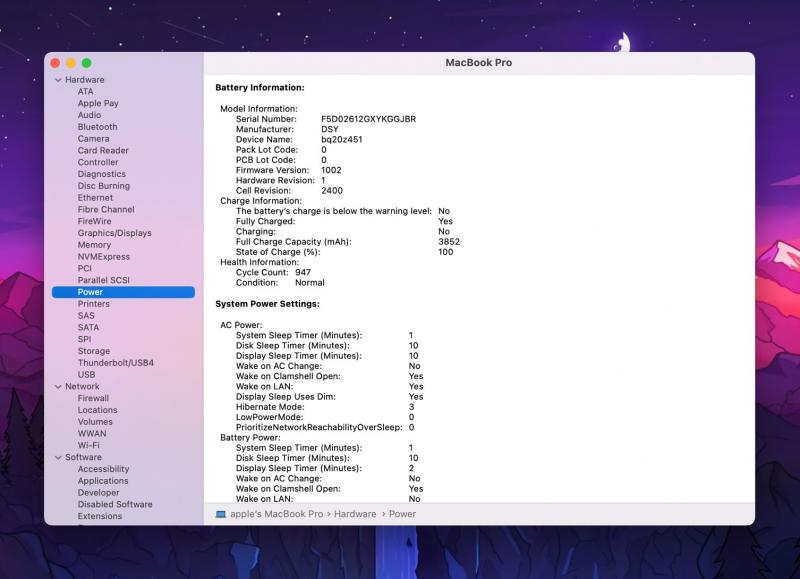Select Locations in the sidebar
Screen dimensions: 800x579
(97, 410)
